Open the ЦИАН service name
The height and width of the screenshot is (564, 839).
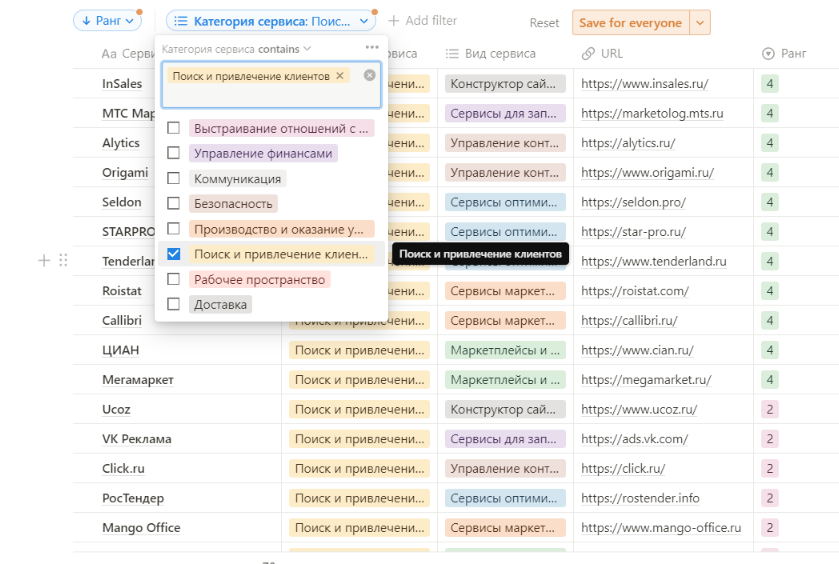point(120,350)
